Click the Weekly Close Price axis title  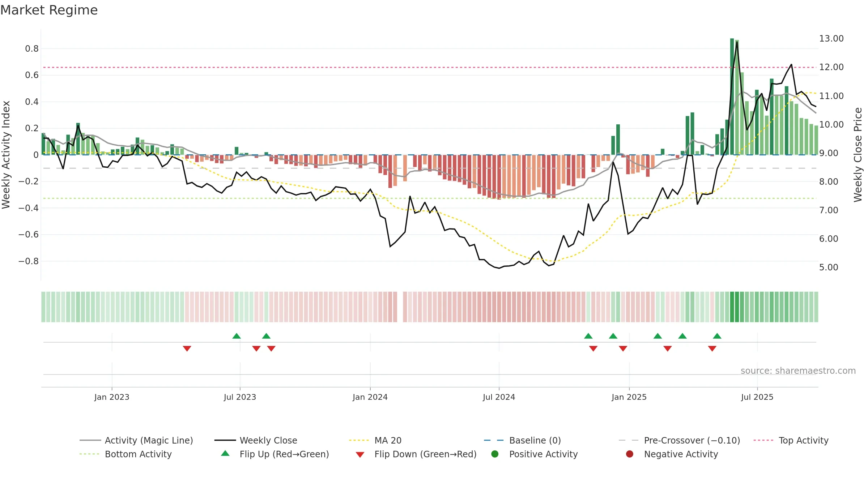pyautogui.click(x=858, y=155)
